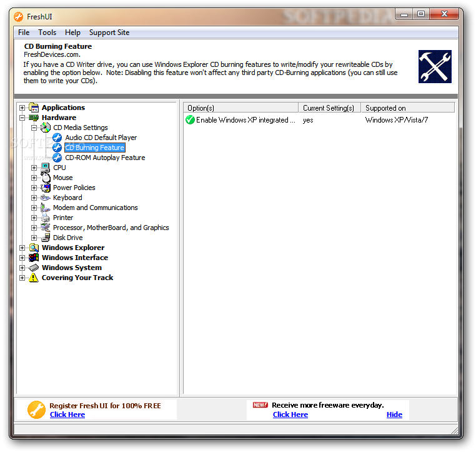Select Audio CD Default Player tree item
The width and height of the screenshot is (476, 452).
tap(101, 138)
